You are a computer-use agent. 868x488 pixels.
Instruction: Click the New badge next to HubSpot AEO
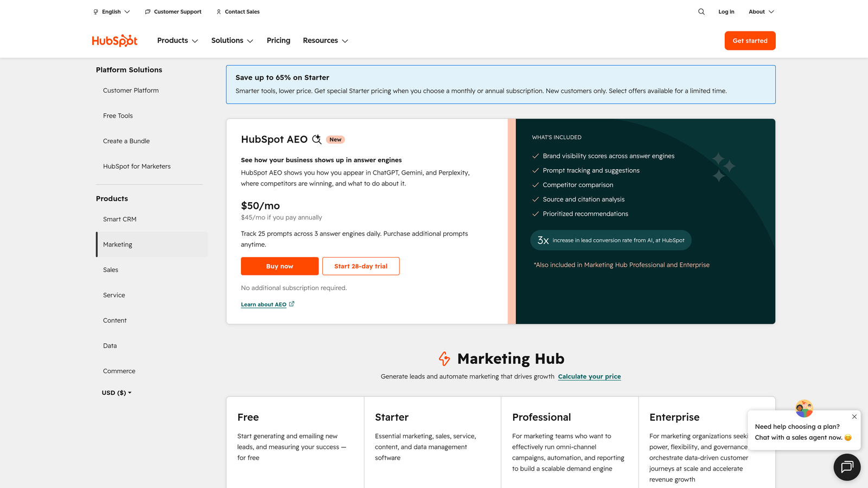click(335, 139)
